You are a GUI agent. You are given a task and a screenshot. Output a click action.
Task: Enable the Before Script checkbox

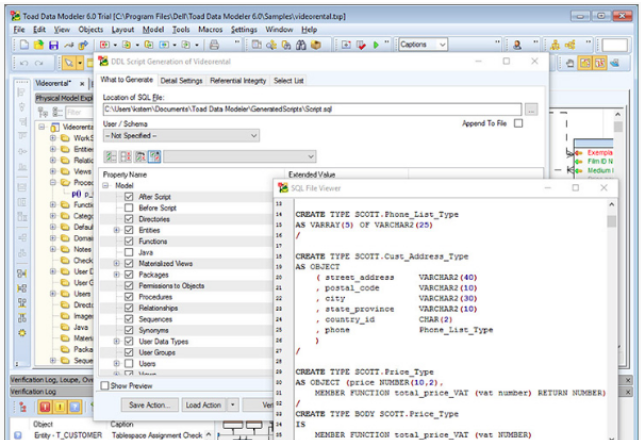(x=129, y=208)
